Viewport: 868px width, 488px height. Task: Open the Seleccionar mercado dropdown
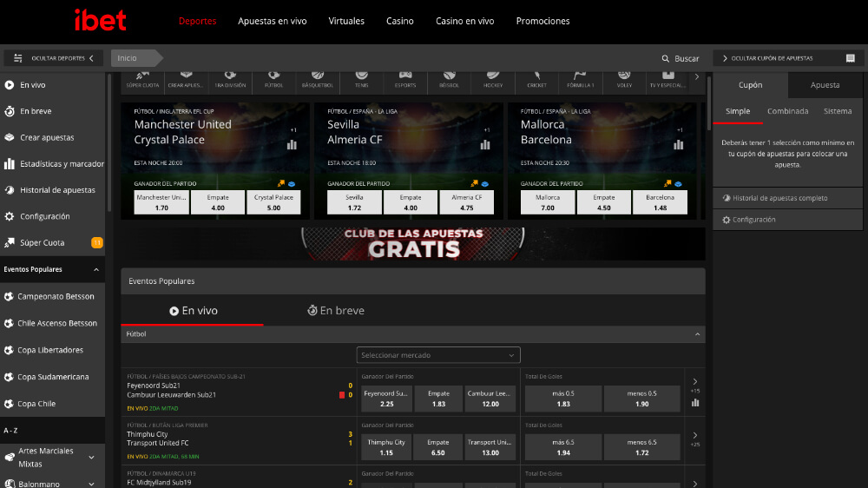[438, 355]
